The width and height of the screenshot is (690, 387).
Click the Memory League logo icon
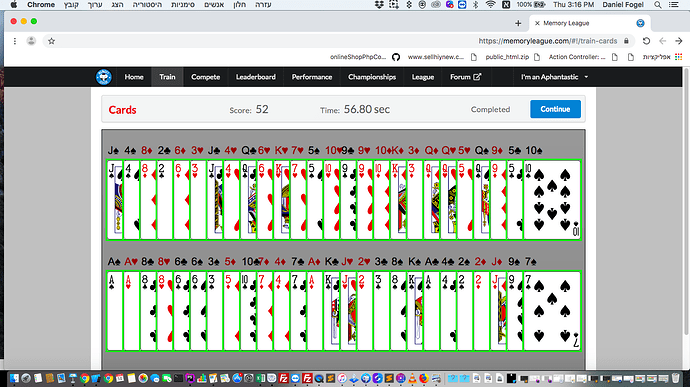pyautogui.click(x=103, y=77)
